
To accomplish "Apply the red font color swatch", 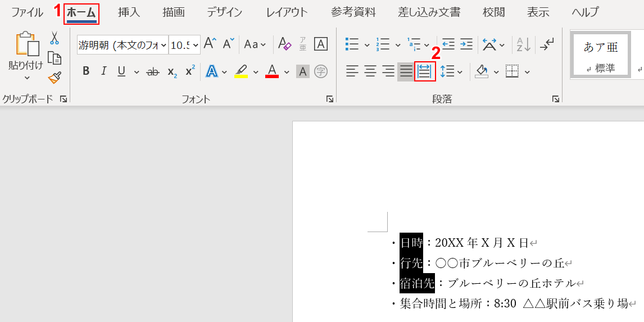I will click(272, 71).
